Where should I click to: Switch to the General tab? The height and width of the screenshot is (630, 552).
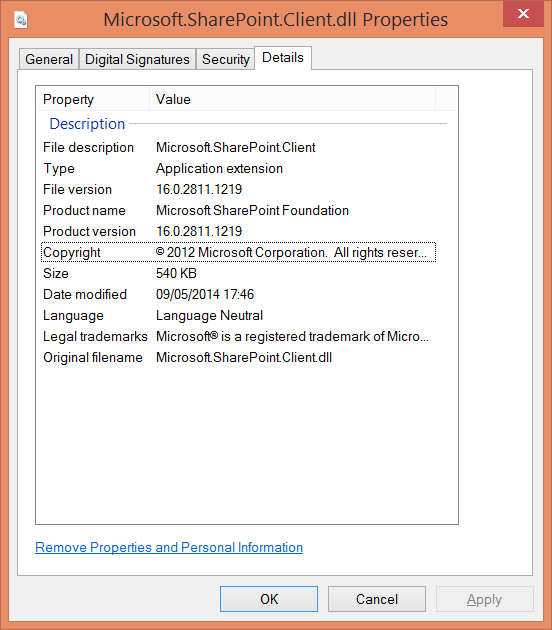pos(49,59)
